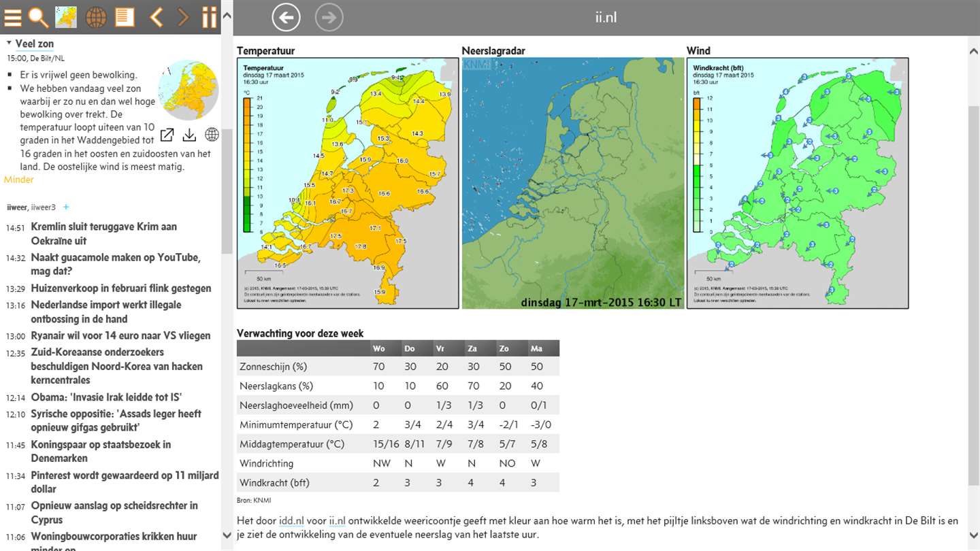The height and width of the screenshot is (551, 980).
Task: Click the 'Windrichting' row label
Action: click(267, 463)
